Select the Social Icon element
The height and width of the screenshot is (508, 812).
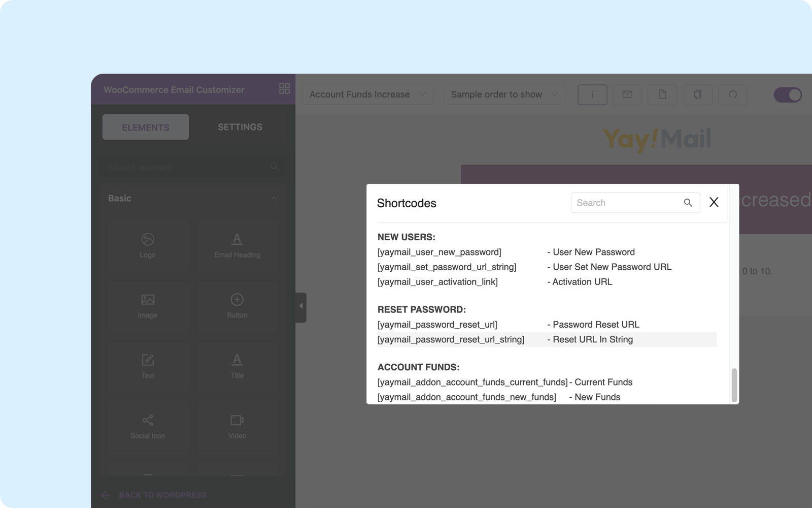pos(148,427)
